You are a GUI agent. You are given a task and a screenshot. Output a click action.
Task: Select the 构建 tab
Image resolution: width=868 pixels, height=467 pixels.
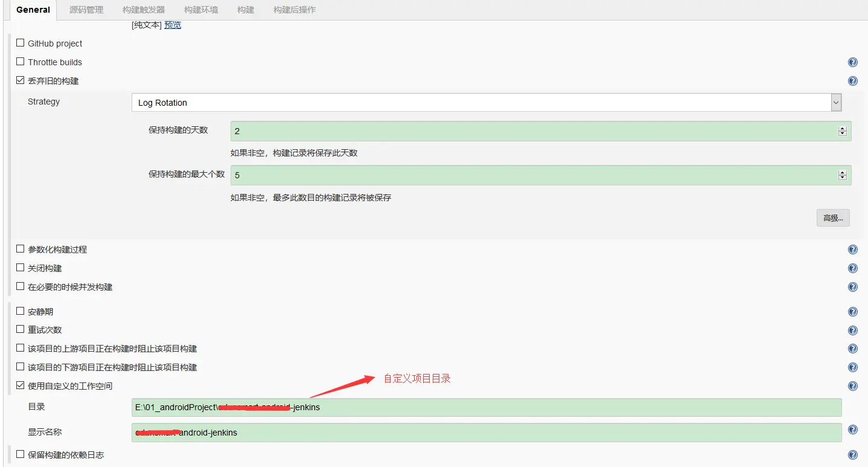pyautogui.click(x=246, y=10)
